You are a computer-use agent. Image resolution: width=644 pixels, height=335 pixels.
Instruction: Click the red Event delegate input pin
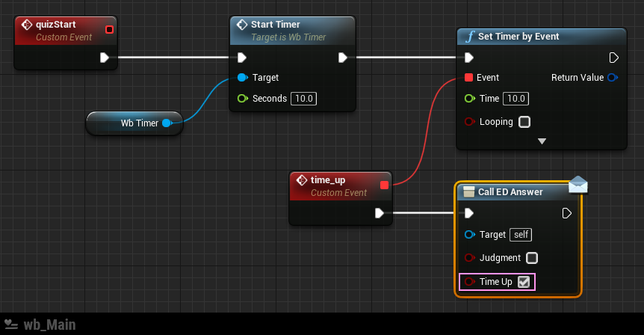tap(468, 77)
